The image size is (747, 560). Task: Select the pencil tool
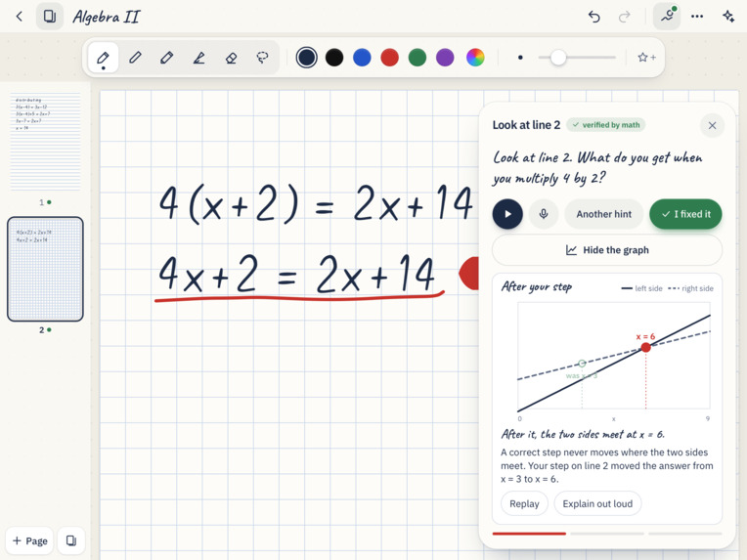tap(167, 58)
